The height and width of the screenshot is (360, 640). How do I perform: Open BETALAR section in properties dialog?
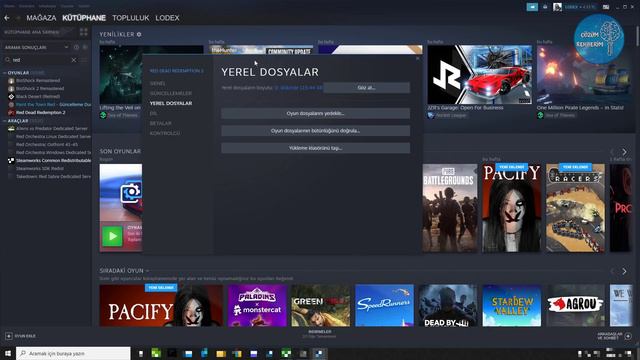[160, 123]
